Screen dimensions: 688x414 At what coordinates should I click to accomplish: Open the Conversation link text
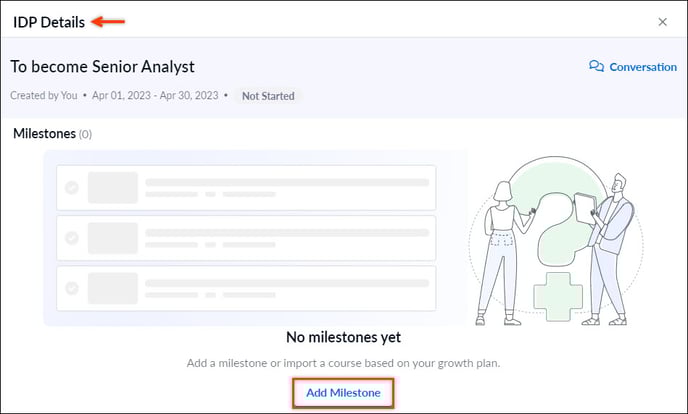coord(643,67)
